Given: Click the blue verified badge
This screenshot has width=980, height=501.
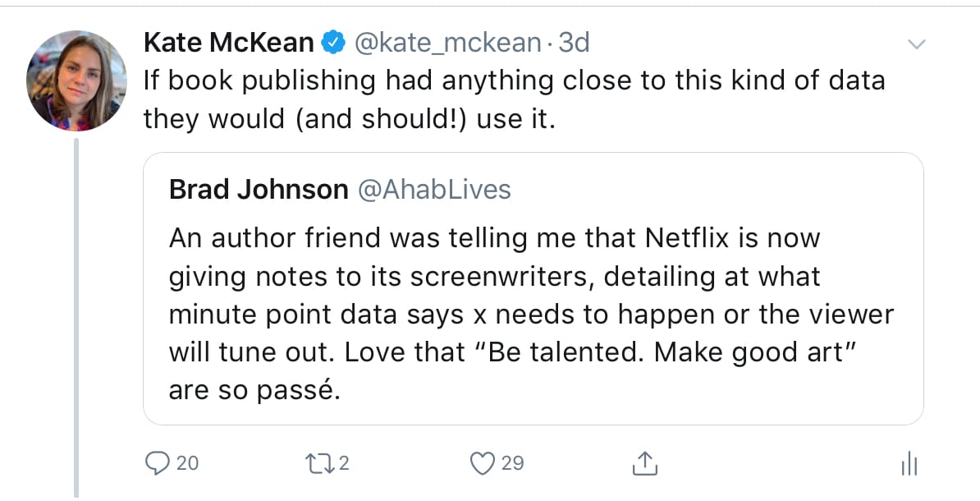Looking at the screenshot, I should tap(333, 42).
